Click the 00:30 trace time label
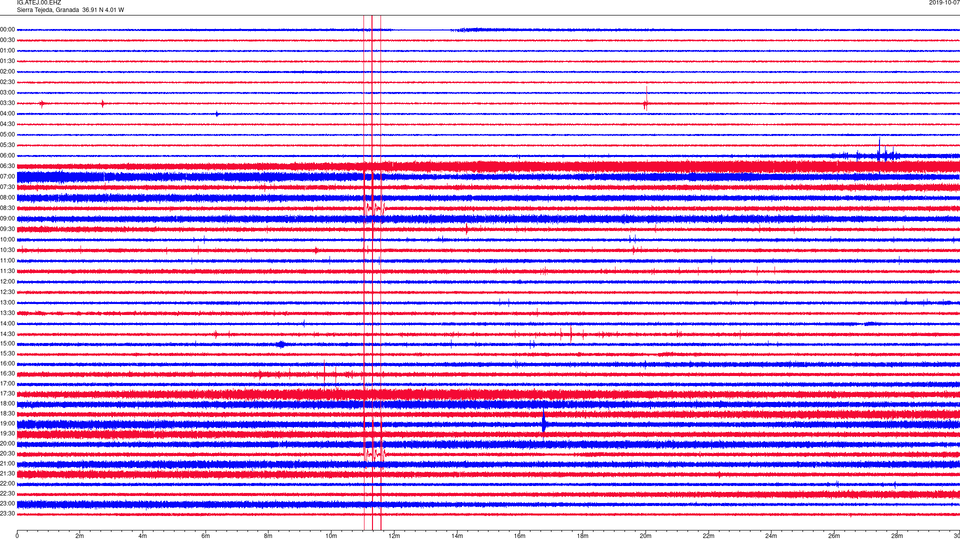Viewport: 960px width, 540px height. pos(7,40)
